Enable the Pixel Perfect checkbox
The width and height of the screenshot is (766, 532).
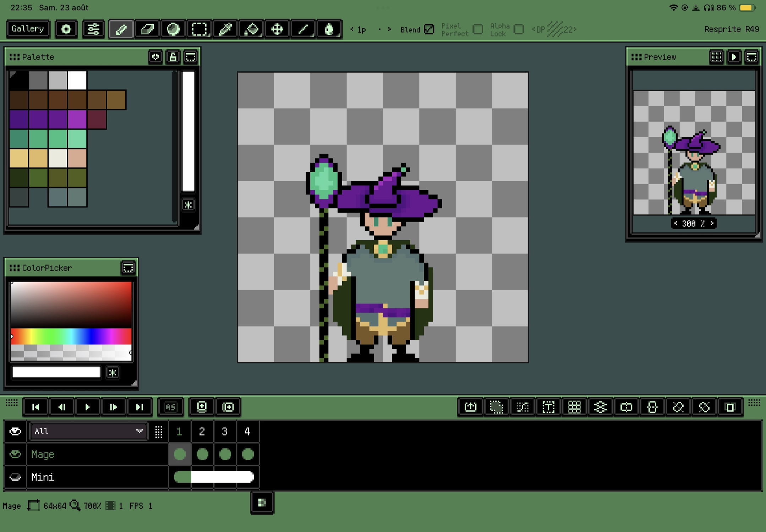click(478, 29)
